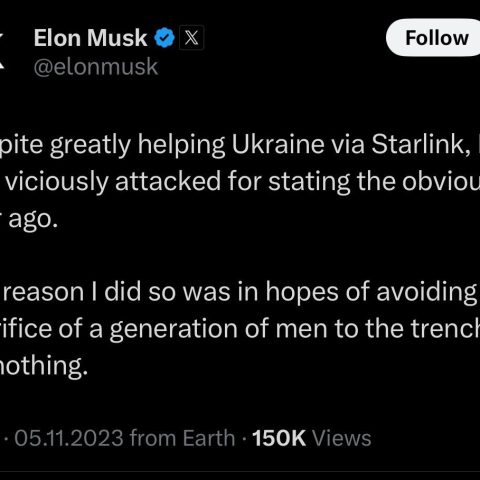The height and width of the screenshot is (480, 480).
Task: Click the bold 150K count
Action: [x=279, y=438]
